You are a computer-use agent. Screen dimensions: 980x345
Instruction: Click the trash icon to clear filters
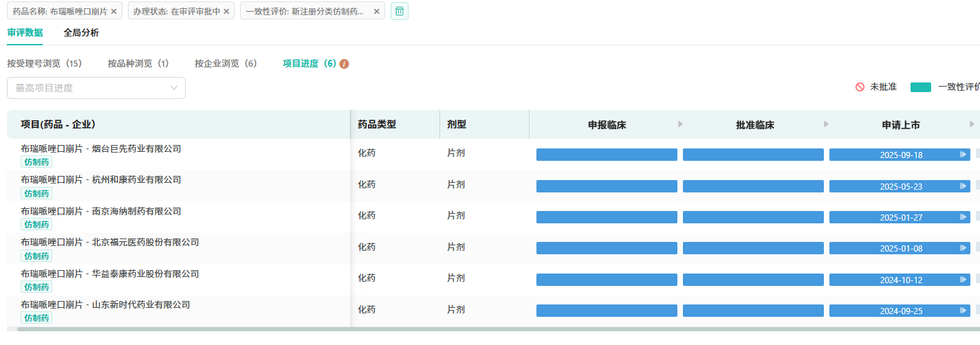[399, 11]
